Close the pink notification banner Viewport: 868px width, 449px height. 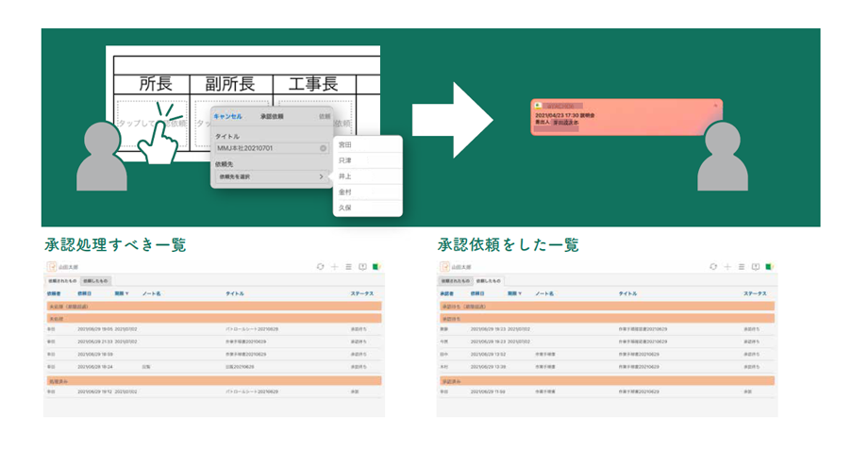pos(714,106)
